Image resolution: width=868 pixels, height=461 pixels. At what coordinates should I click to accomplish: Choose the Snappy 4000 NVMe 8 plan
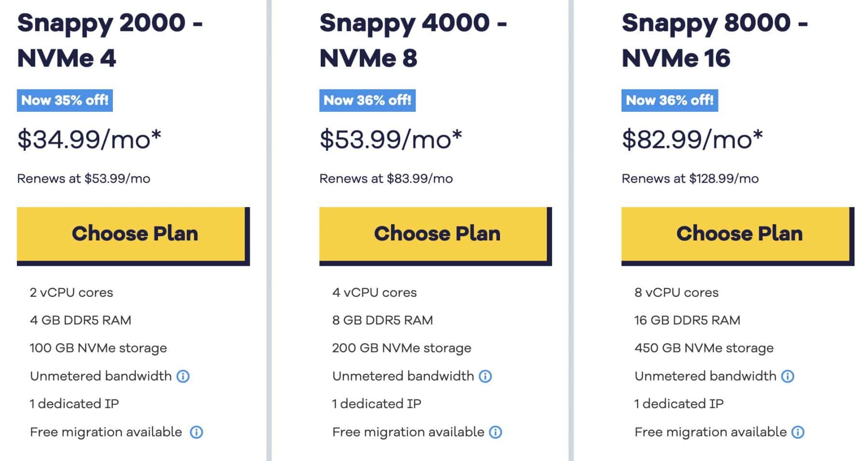[x=435, y=235]
